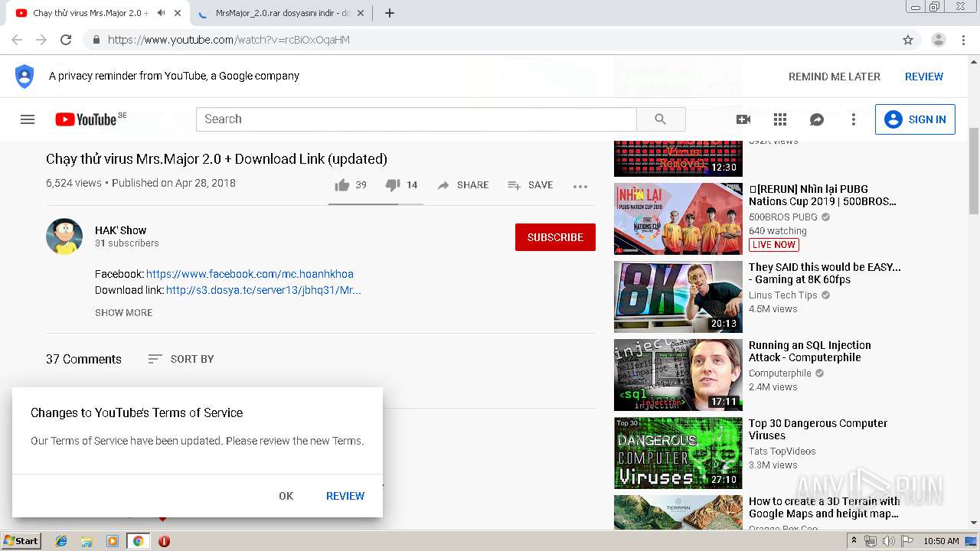This screenshot has width=980, height=551.
Task: Open HAK' Show channel avatar
Action: tap(64, 236)
